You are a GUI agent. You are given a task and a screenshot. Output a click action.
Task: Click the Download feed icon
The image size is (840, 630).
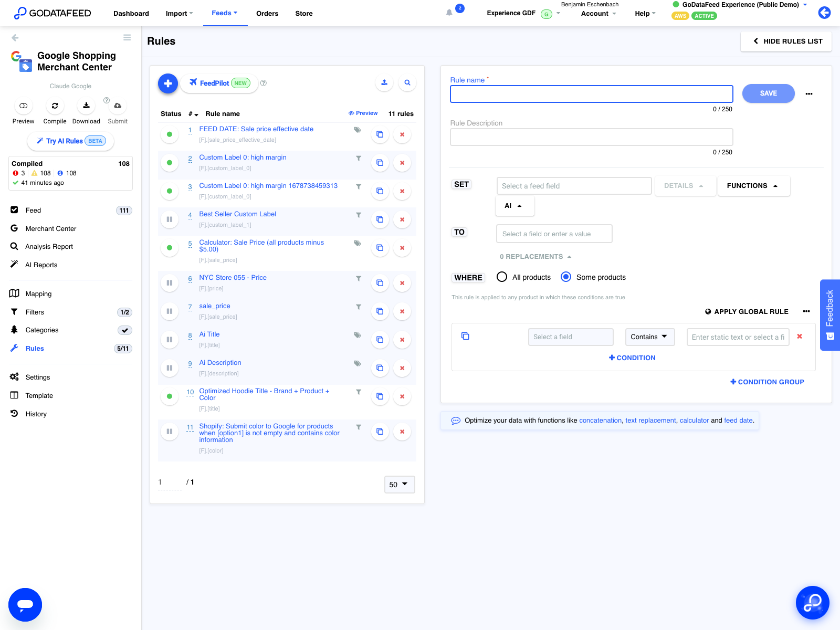tap(86, 106)
